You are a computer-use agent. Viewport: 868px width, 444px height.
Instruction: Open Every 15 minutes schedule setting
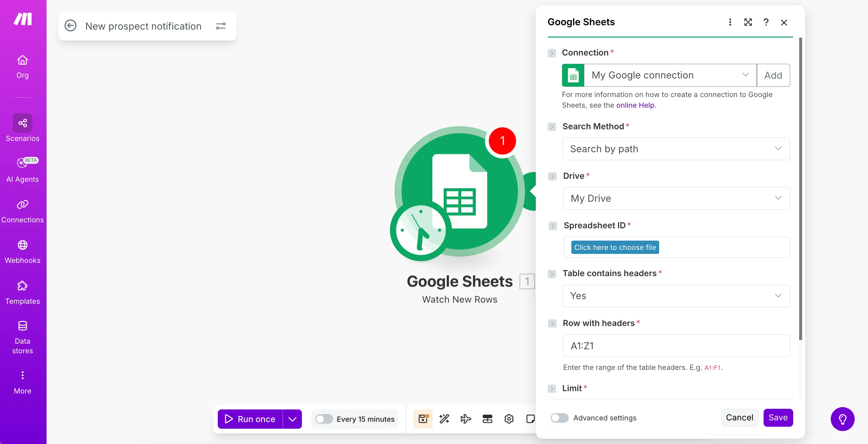click(x=365, y=419)
